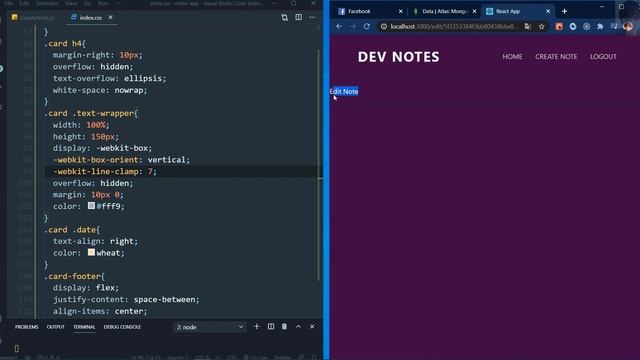Screen dimensions: 640x360
Task: Kill the terminal with trash icon
Action: (x=284, y=327)
